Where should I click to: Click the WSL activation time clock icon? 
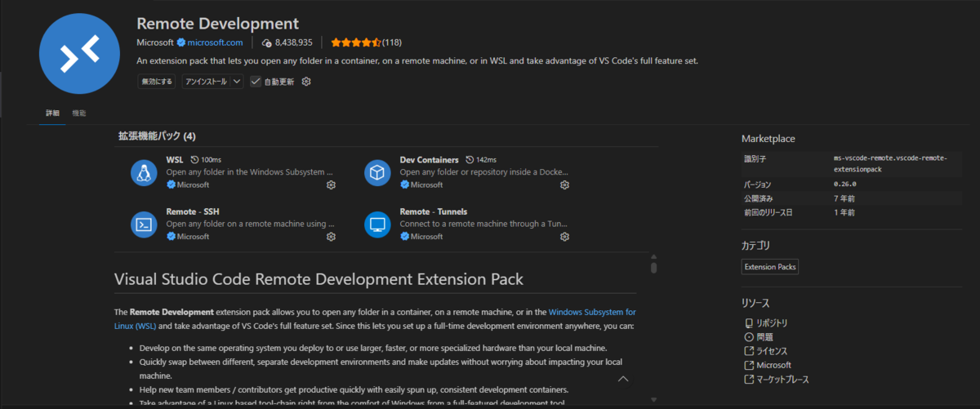(x=194, y=160)
